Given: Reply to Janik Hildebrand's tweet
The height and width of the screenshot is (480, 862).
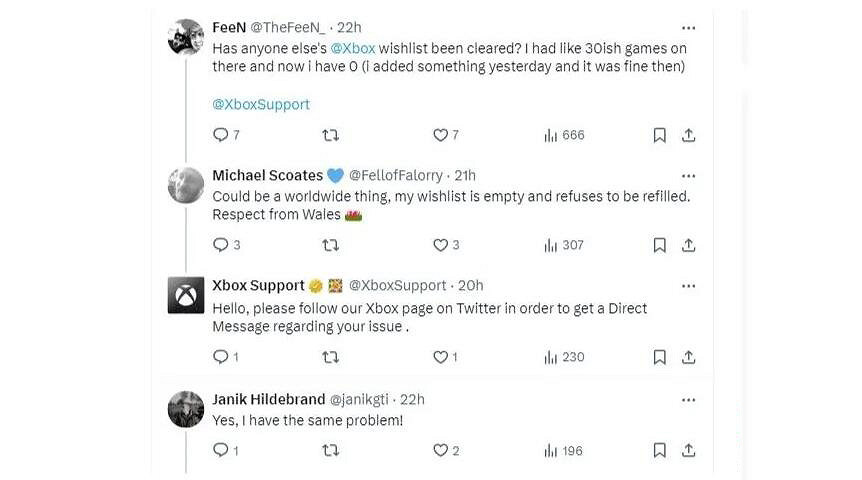Looking at the screenshot, I should tap(221, 451).
